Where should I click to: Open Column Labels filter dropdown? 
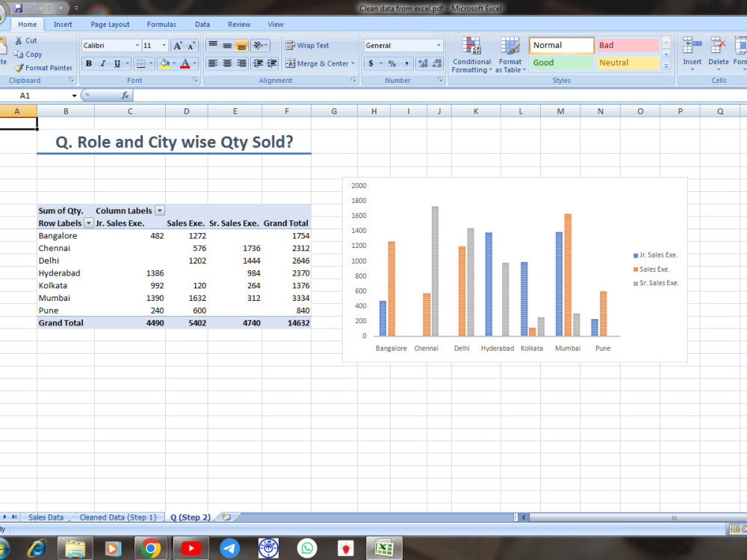coord(160,211)
